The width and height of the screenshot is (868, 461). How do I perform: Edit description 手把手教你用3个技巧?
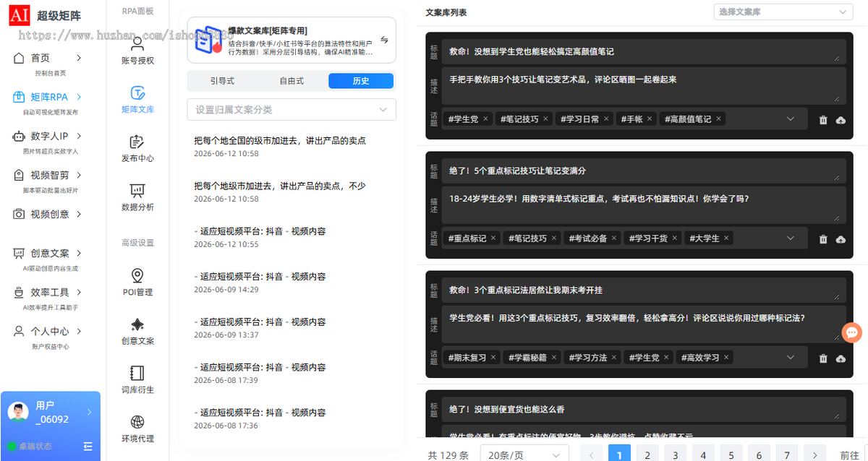click(644, 85)
